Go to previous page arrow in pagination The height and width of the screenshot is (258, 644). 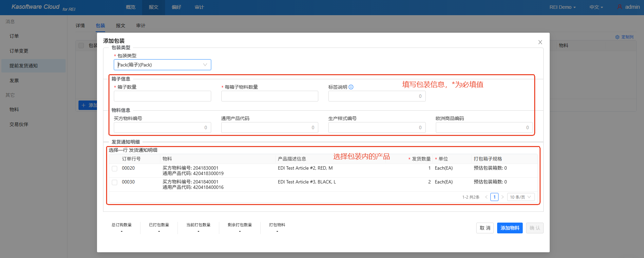point(486,197)
